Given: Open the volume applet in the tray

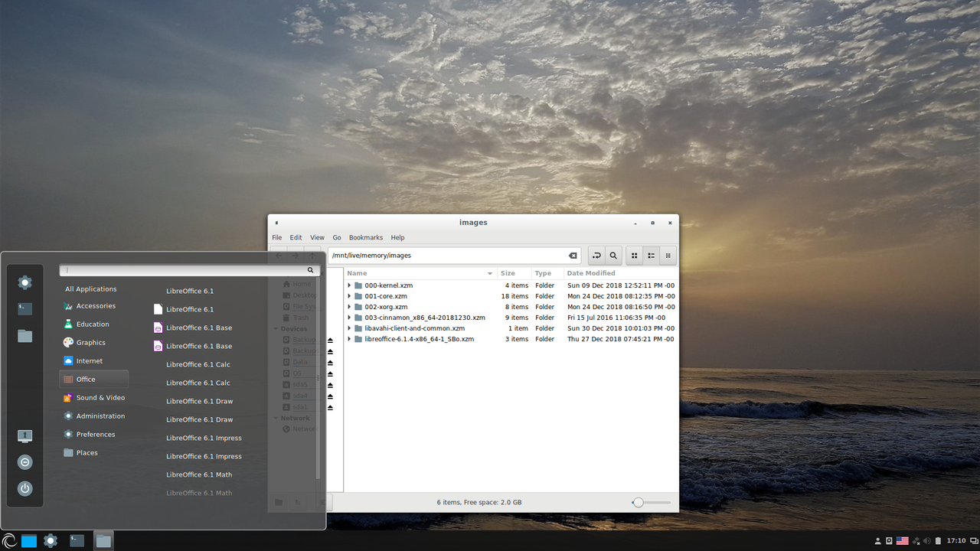Looking at the screenshot, I should click(x=926, y=541).
